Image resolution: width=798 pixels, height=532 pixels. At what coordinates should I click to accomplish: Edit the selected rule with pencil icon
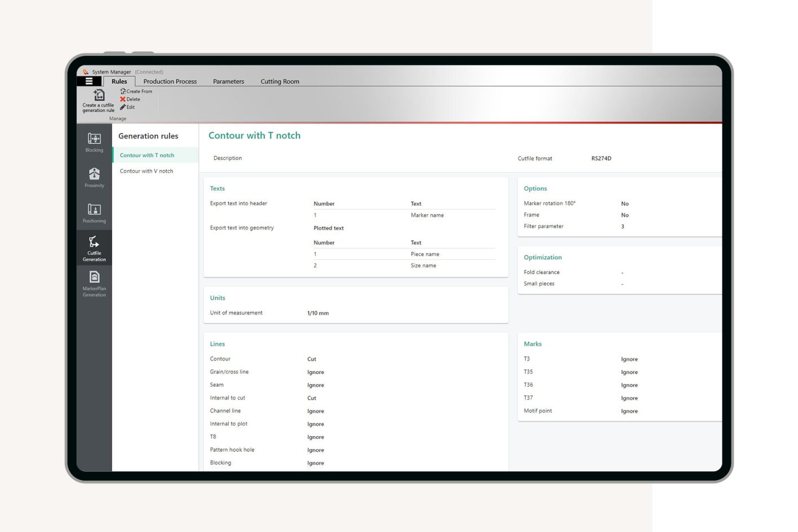pyautogui.click(x=127, y=107)
